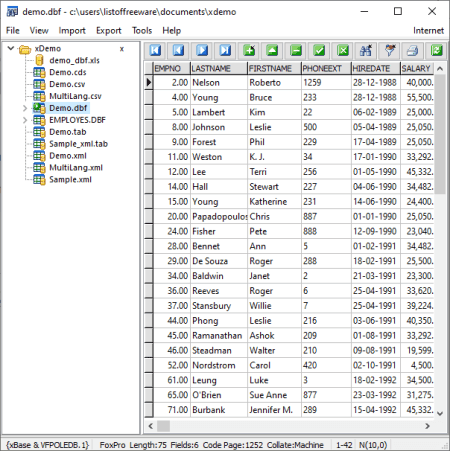Select Sample.xml in the file tree
Viewport: 450px width, 451px height.
(x=70, y=180)
